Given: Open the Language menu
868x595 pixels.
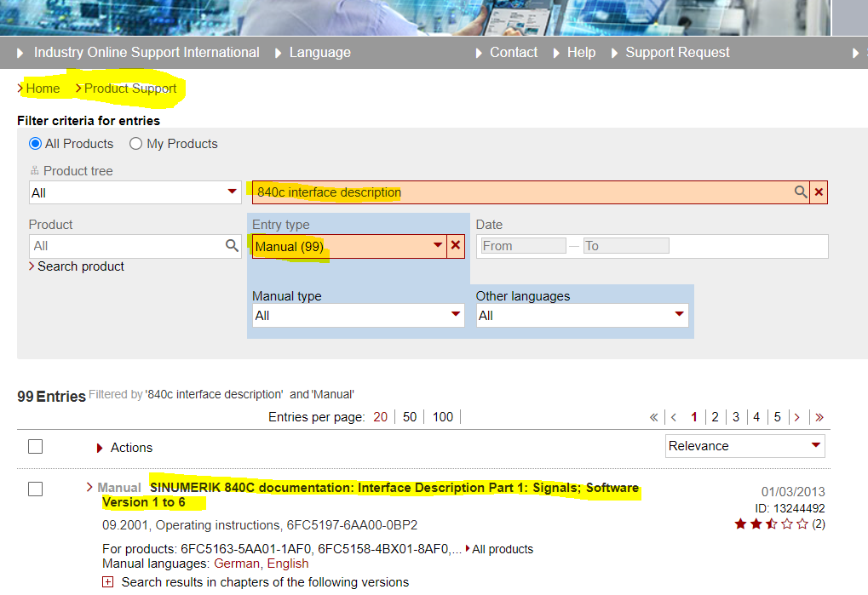Looking at the screenshot, I should pos(313,53).
